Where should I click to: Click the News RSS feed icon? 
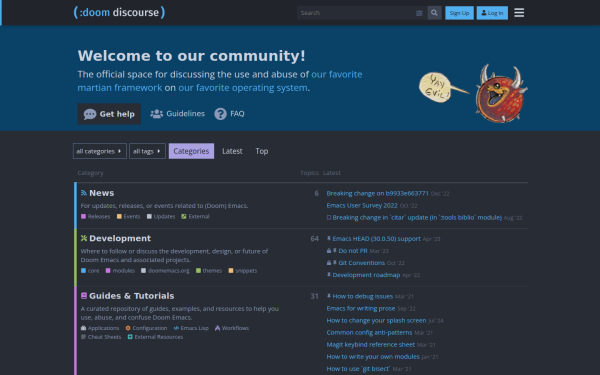click(84, 193)
